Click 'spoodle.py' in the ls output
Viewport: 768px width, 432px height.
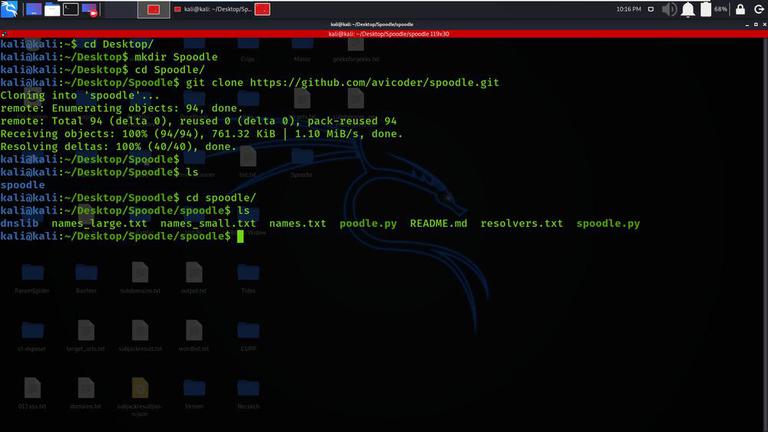(608, 223)
